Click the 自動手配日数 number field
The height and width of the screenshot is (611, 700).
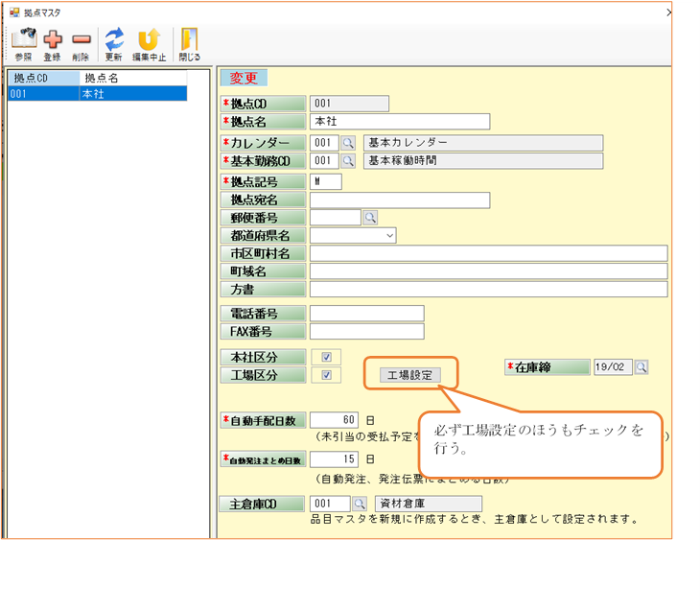coord(334,420)
